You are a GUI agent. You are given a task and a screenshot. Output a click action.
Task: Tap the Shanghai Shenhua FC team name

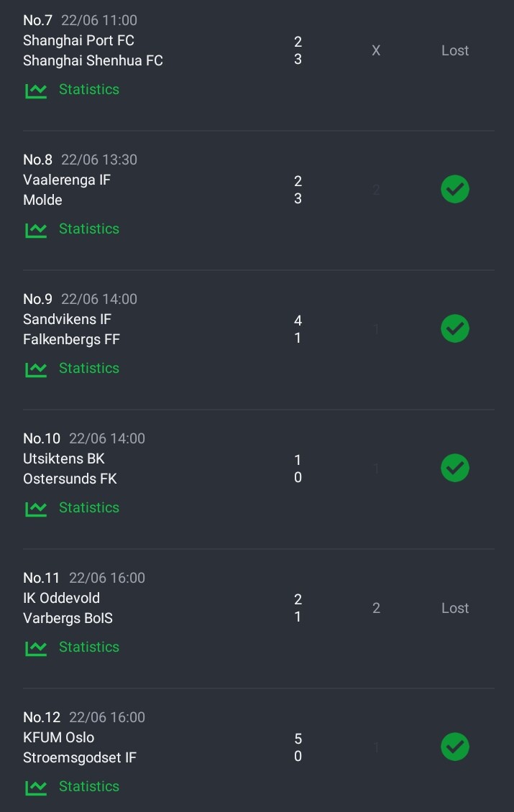(x=93, y=60)
